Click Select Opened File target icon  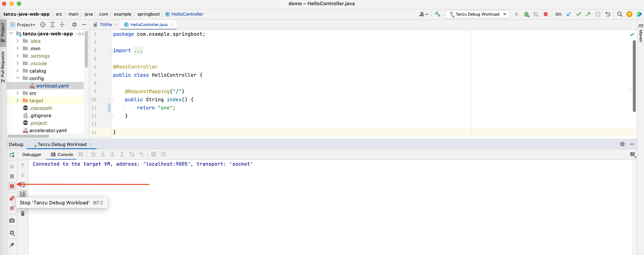tap(43, 25)
